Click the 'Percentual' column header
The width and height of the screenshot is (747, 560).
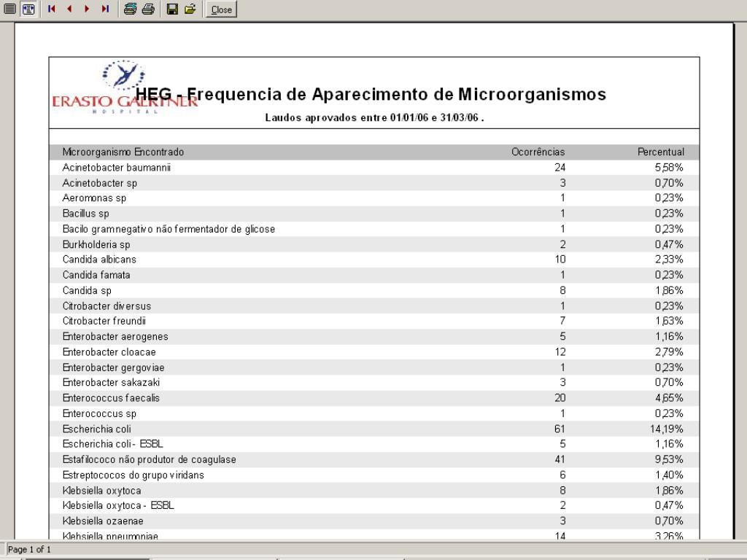(660, 152)
